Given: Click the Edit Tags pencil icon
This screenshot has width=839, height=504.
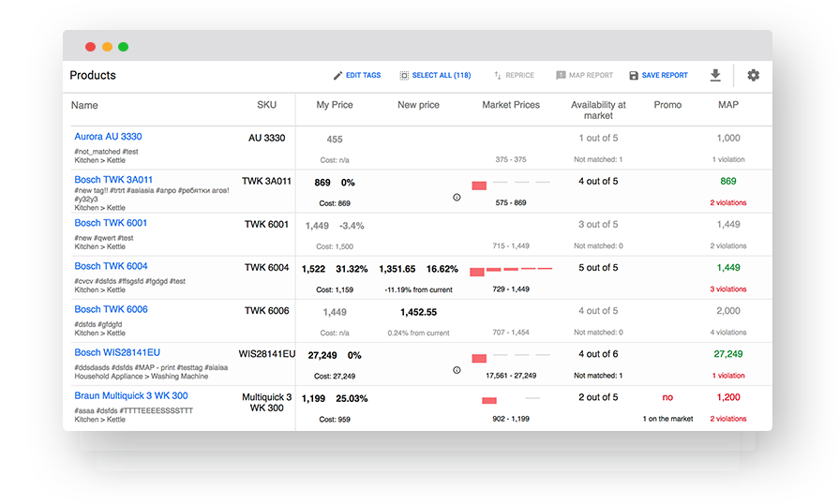Looking at the screenshot, I should pos(337,75).
